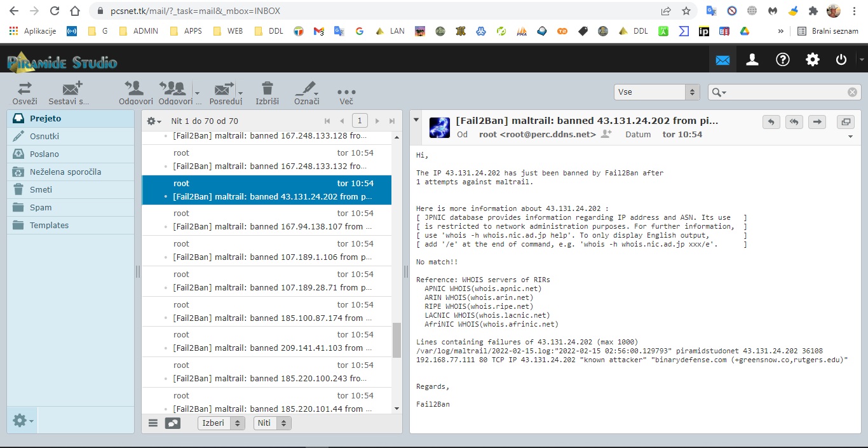Switch to list view icon at bottom
This screenshot has height=448, width=868.
click(x=153, y=423)
